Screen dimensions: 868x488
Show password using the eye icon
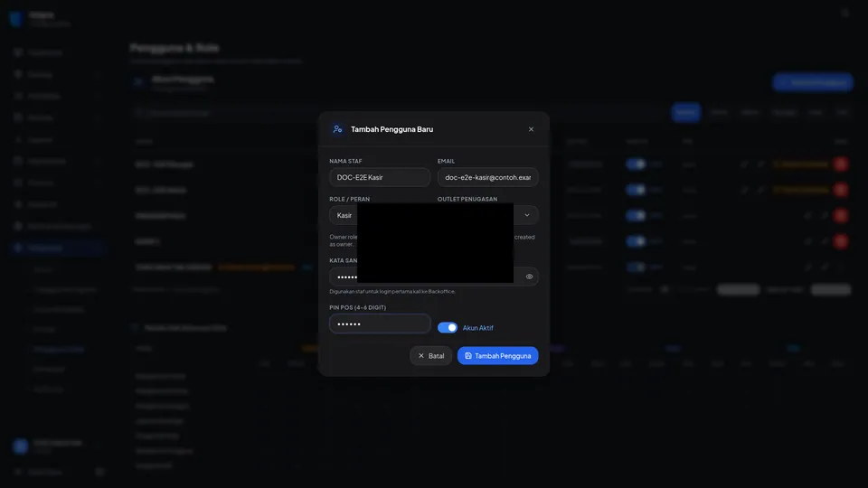tap(529, 277)
